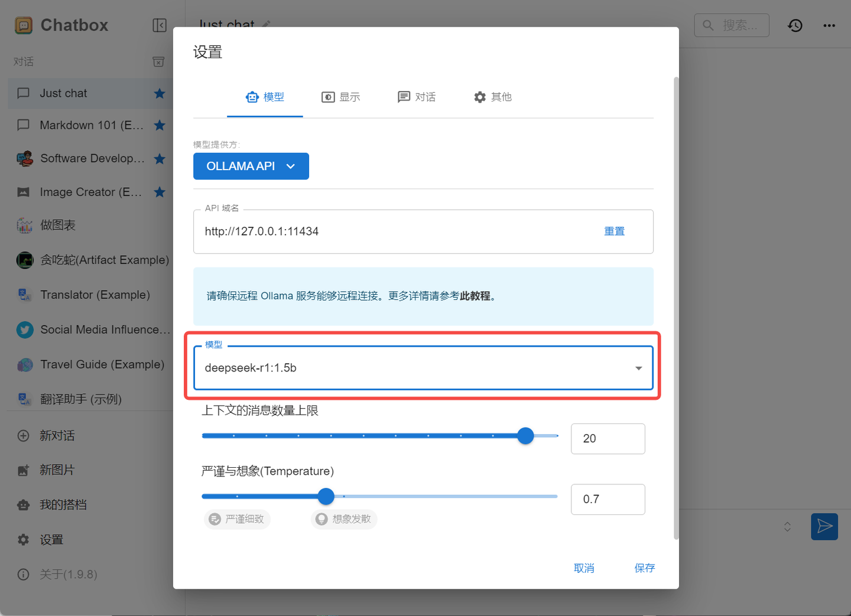Click the clear conversations icon beside 对话

(158, 61)
